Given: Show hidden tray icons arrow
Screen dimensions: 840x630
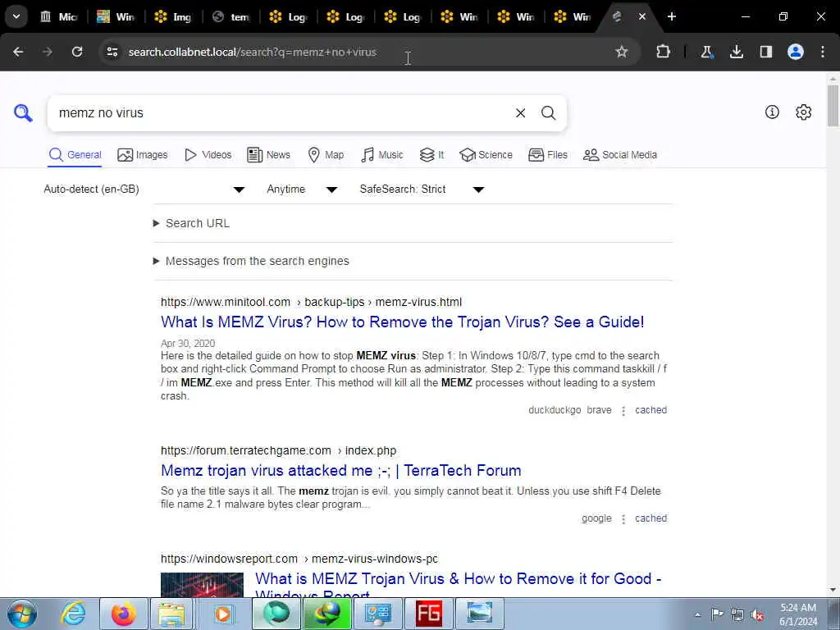Looking at the screenshot, I should click(x=697, y=615).
